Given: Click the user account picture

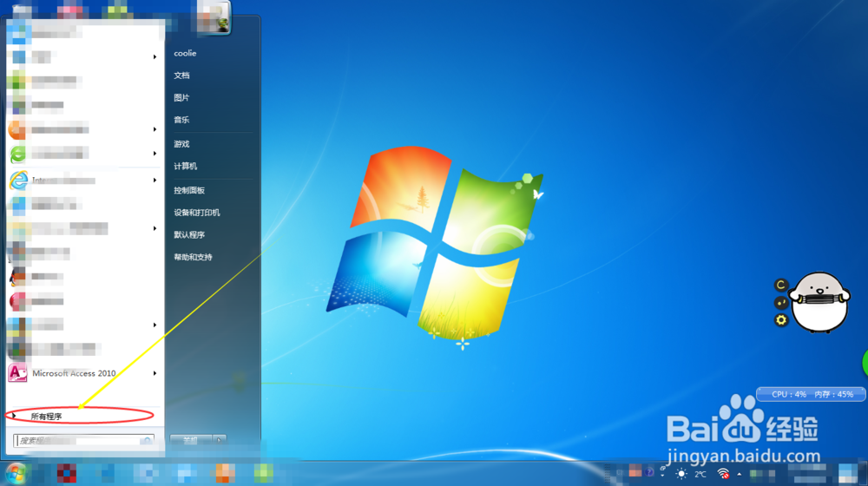Looking at the screenshot, I should coord(214,17).
